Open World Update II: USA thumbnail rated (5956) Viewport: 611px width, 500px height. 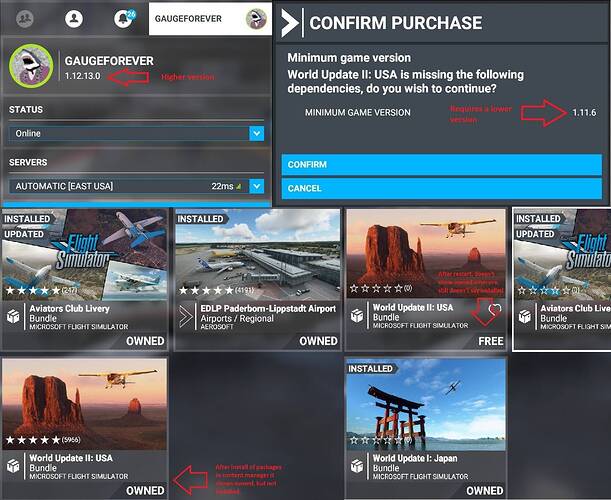coord(85,404)
